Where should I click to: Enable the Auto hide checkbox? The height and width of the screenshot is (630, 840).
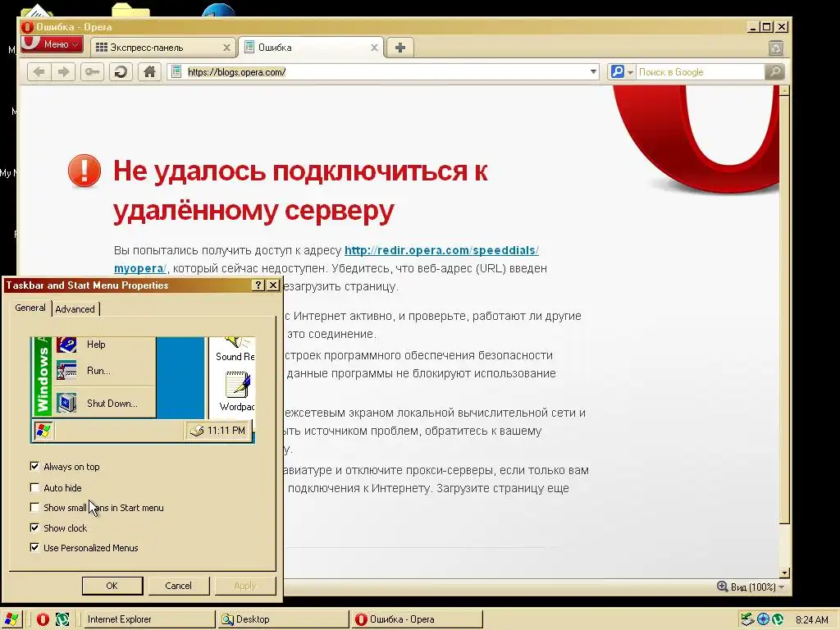34,487
